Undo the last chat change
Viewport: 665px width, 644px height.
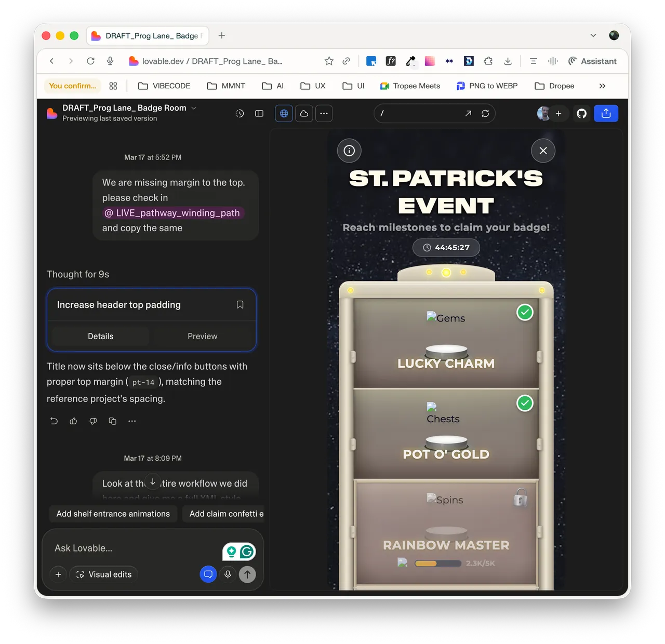coord(54,421)
